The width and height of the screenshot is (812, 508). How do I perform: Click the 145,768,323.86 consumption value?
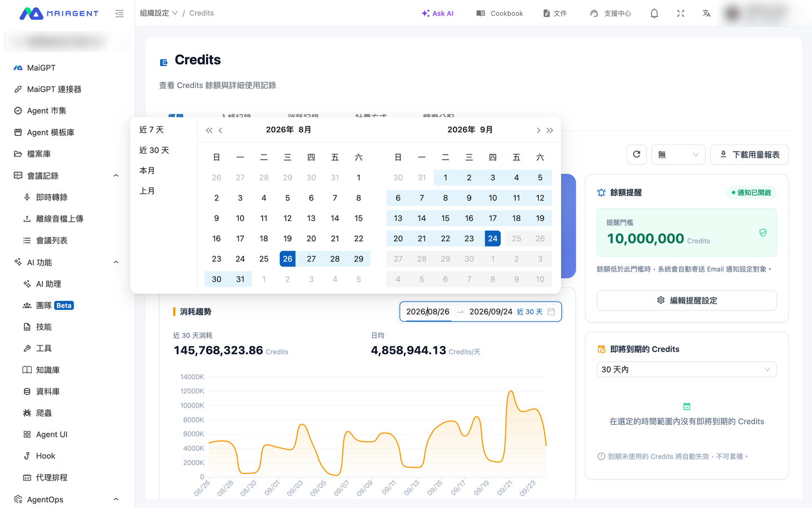tap(218, 351)
